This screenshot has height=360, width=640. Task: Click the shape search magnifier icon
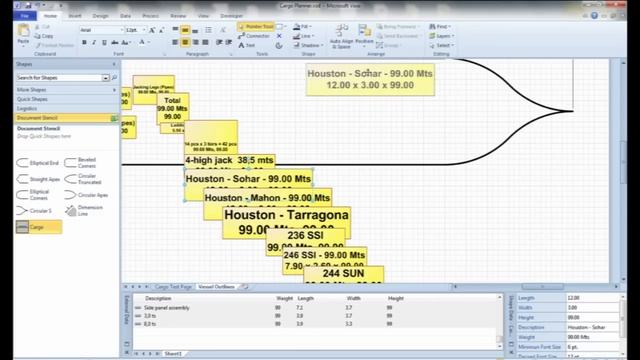coord(114,78)
